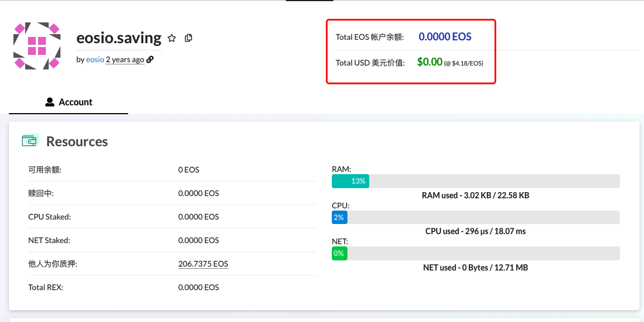
Task: Click the Resources wallet icon
Action: pos(30,141)
